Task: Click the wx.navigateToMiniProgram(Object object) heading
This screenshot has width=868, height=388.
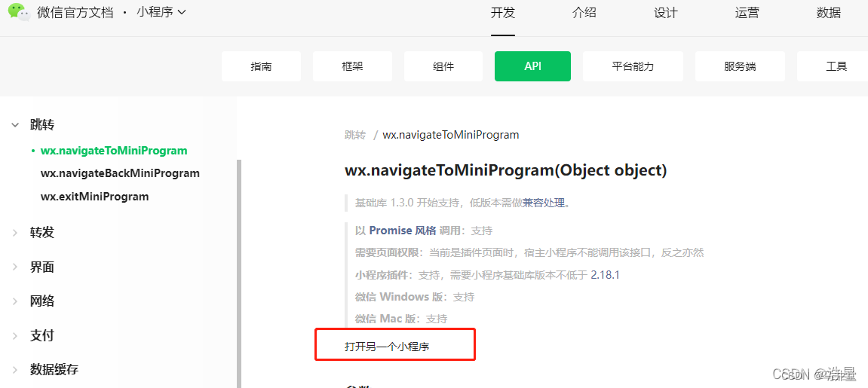Action: point(505,171)
